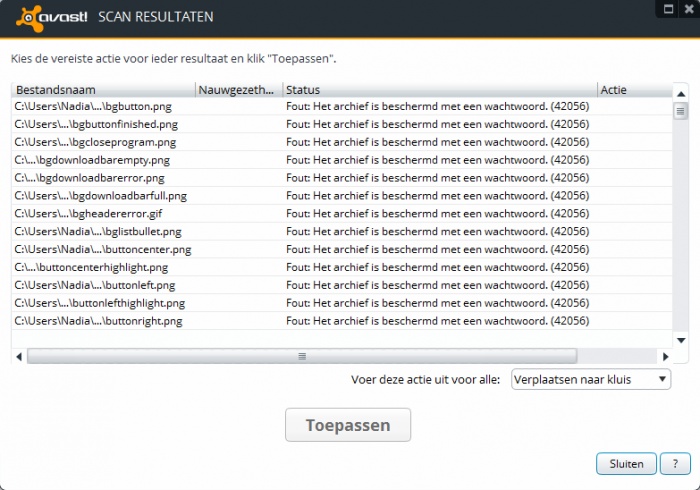Click the 'SCAN RESULTATEN' title text
This screenshot has height=490, width=700.
(x=156, y=17)
